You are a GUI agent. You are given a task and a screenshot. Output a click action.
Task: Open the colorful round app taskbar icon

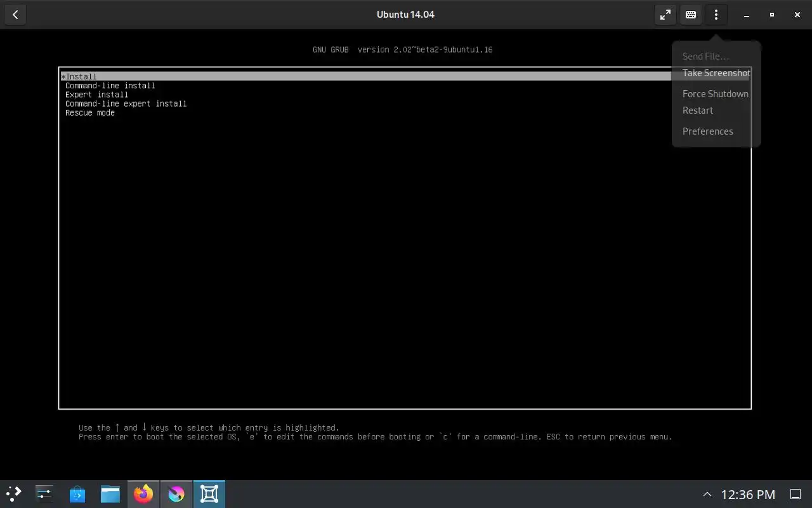point(176,494)
